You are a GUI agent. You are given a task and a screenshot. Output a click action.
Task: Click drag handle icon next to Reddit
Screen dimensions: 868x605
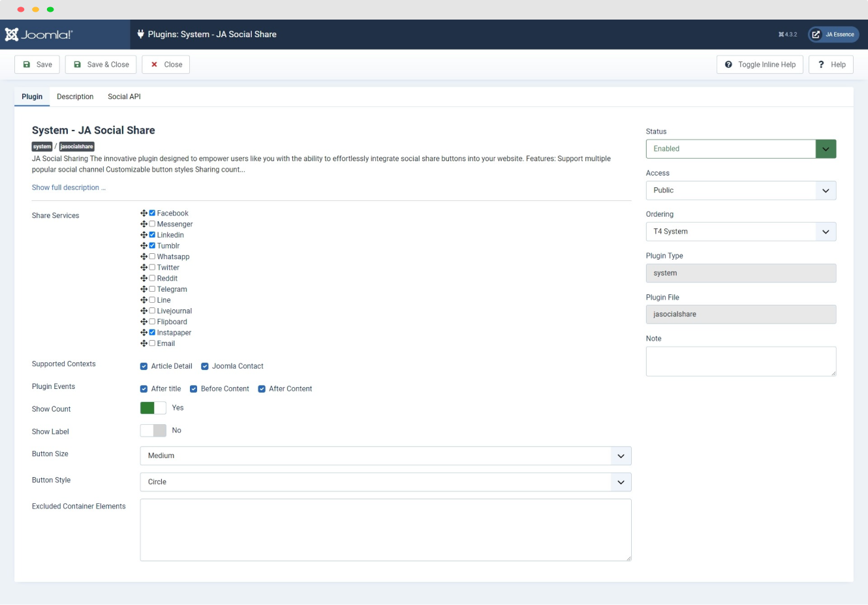coord(144,279)
